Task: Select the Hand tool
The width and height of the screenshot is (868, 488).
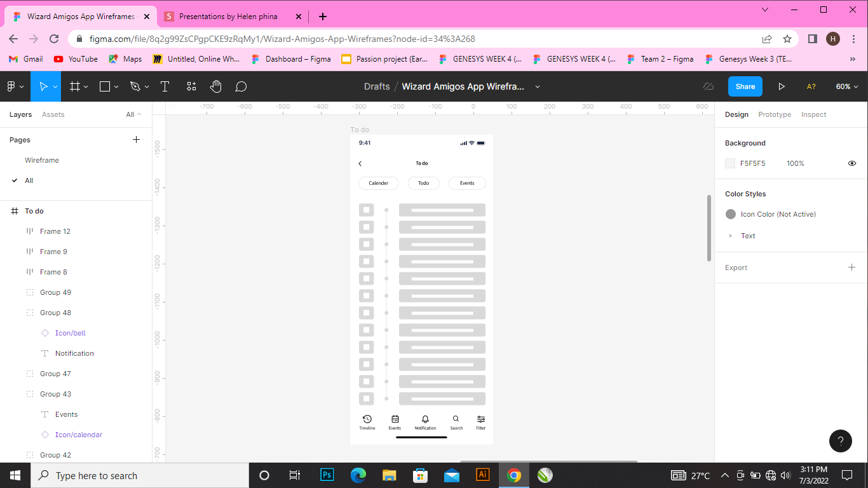Action: (216, 86)
